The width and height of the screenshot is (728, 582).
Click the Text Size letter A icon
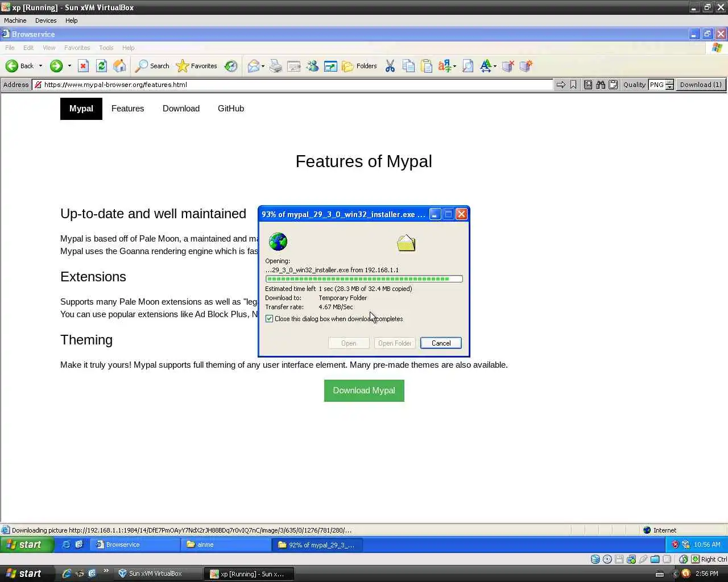pyautogui.click(x=486, y=66)
